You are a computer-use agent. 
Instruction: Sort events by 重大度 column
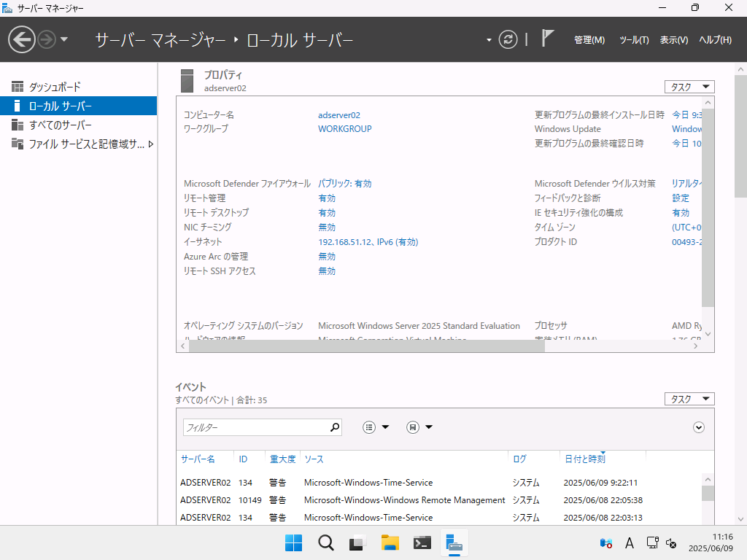click(282, 459)
